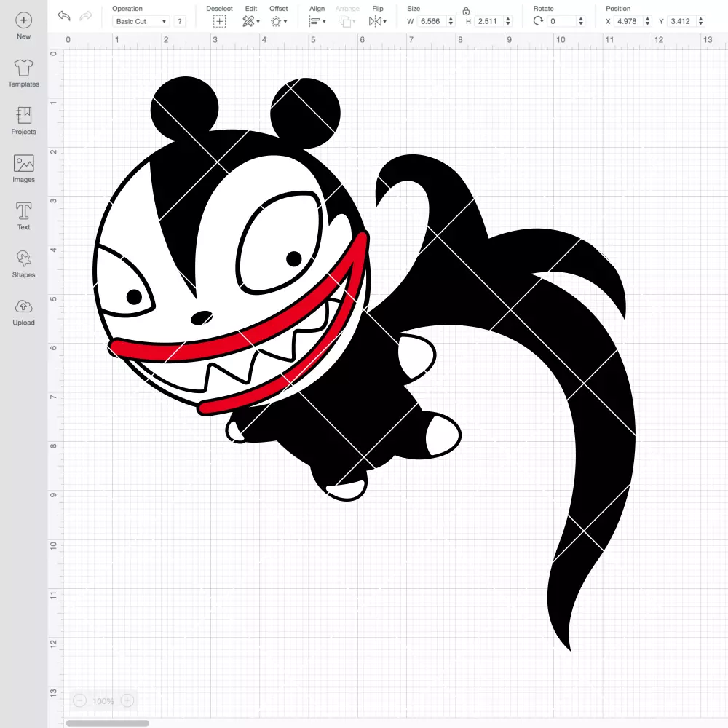
Task: Click the Deselect icon
Action: click(219, 21)
